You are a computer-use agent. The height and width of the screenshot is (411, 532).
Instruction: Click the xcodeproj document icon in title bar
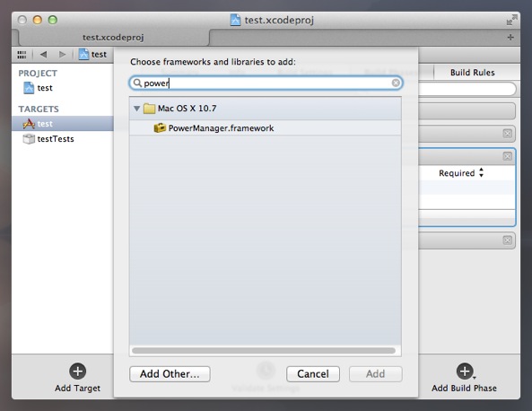point(235,20)
